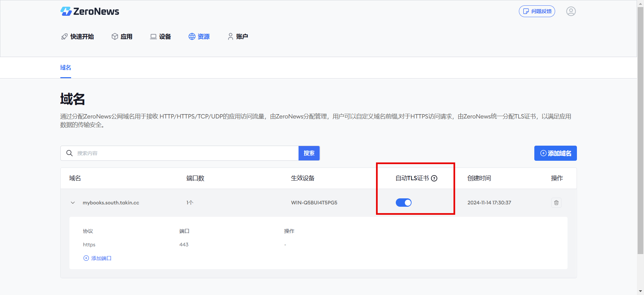Viewport: 644px width, 295px height.
Task: Open the 资源 menu
Action: 199,37
